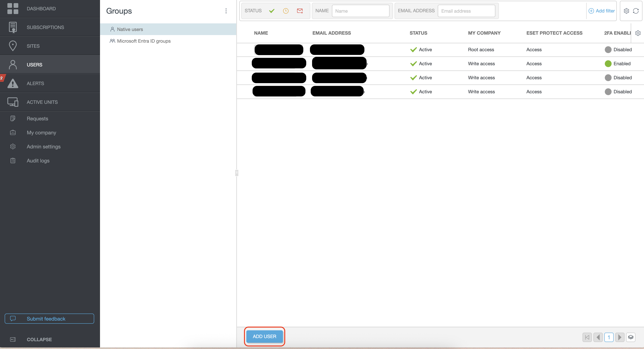Sort by EMAIL ADDRESS column header
The width and height of the screenshot is (644, 349).
pyautogui.click(x=332, y=33)
